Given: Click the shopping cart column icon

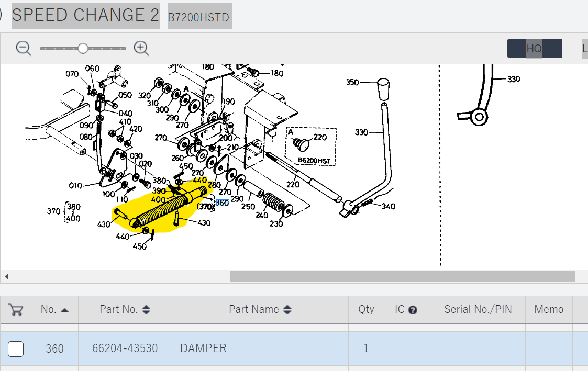Looking at the screenshot, I should (16, 310).
